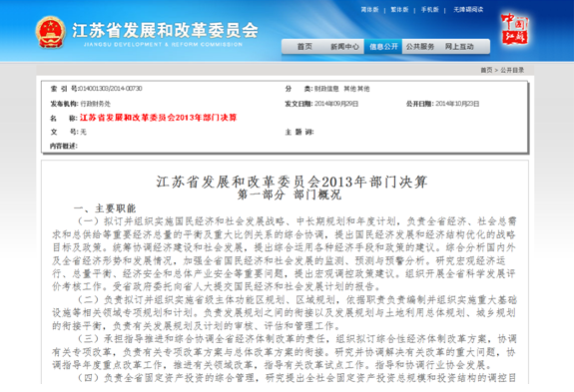The image size is (574, 392).
Task: Open the 首页 navigation tab
Action: [304, 47]
